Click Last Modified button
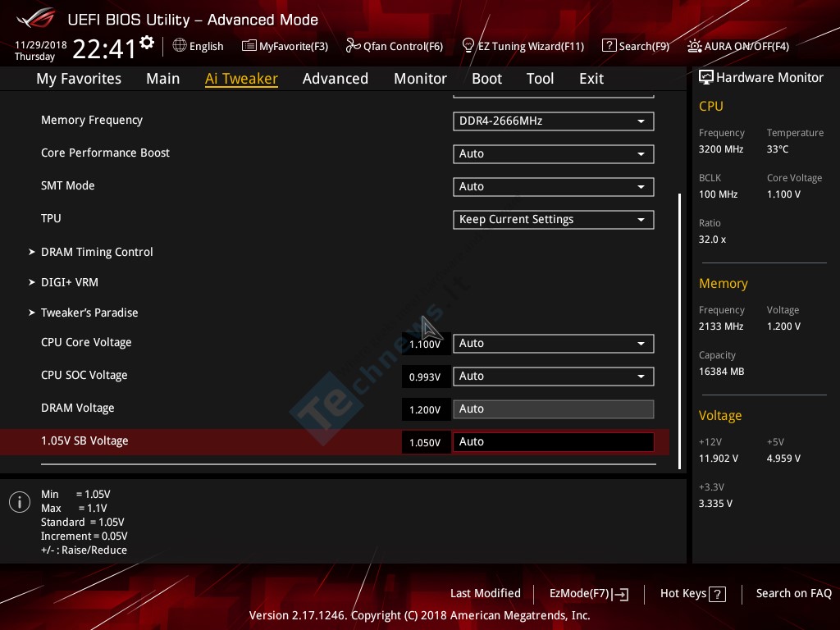Image resolution: width=840 pixels, height=630 pixels. [486, 594]
